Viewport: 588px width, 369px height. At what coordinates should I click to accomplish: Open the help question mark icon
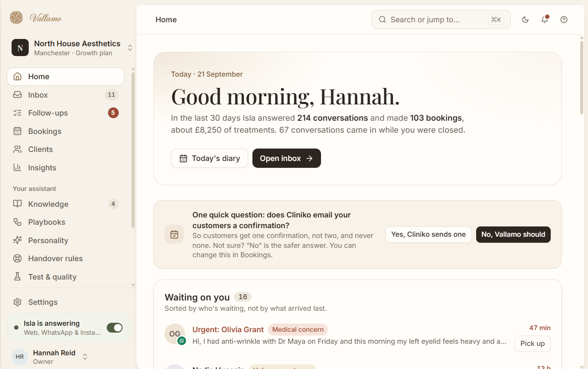click(564, 19)
